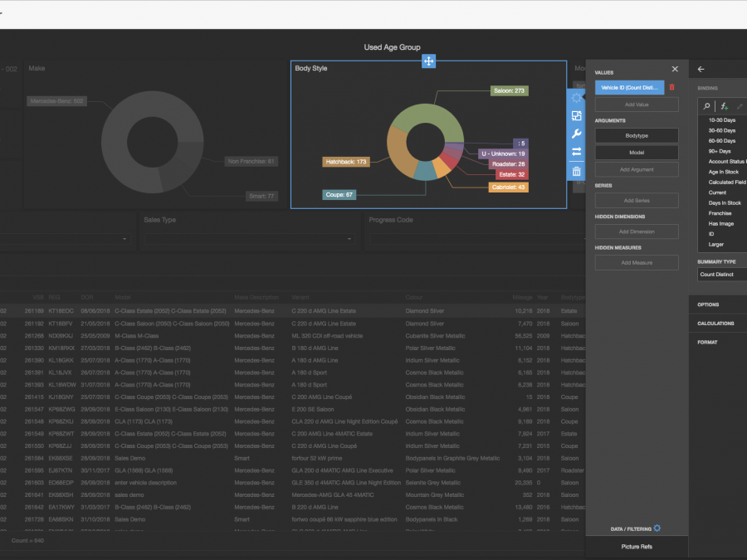Add a calculated field using the f+ icon

[x=724, y=106]
